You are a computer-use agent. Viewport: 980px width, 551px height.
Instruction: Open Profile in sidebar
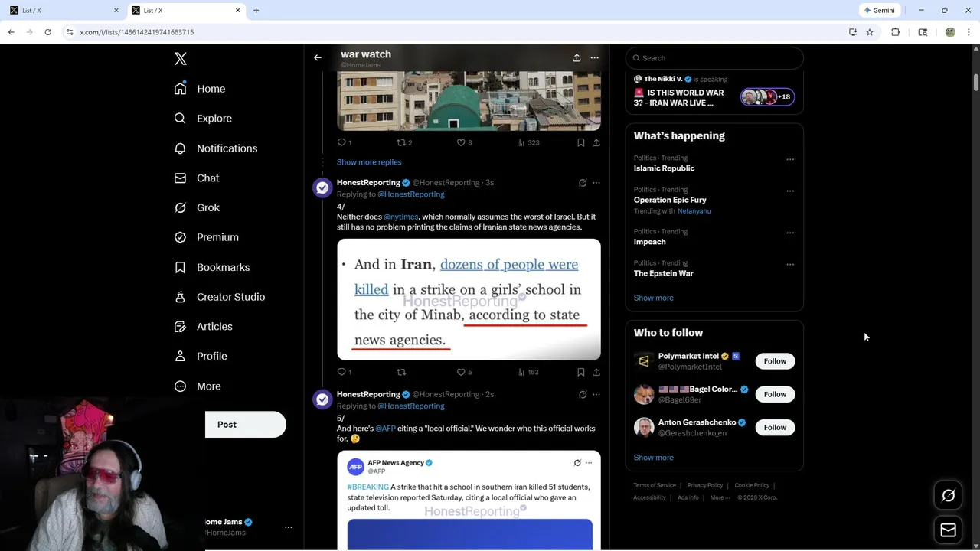point(201,357)
